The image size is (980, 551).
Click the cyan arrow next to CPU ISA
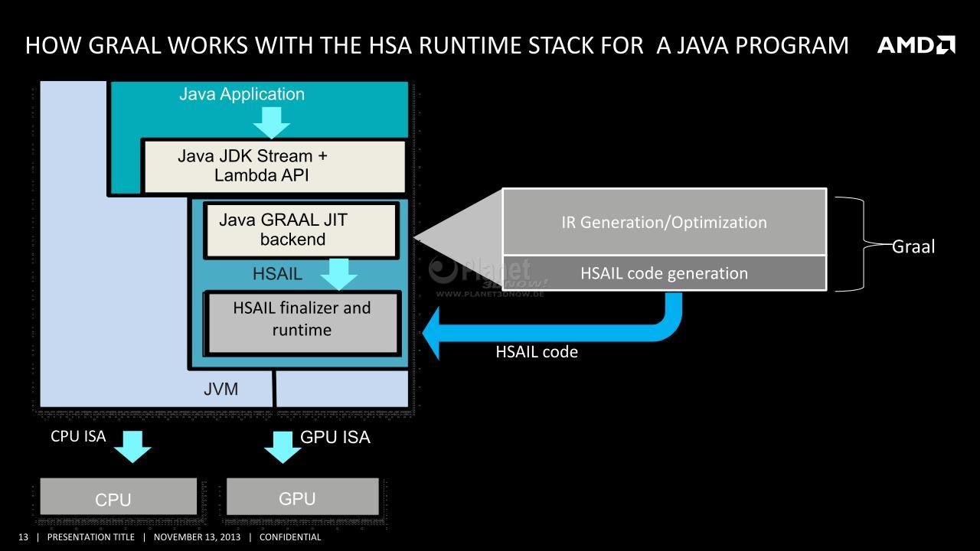132,447
